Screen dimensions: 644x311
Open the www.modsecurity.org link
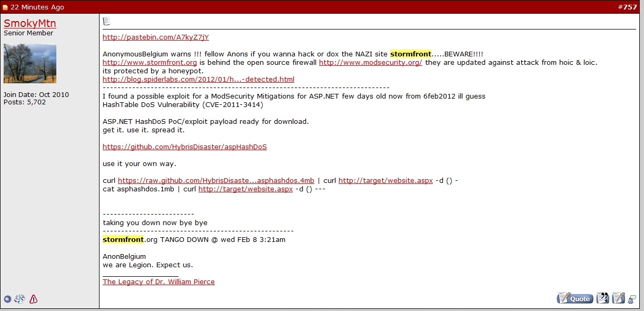371,63
